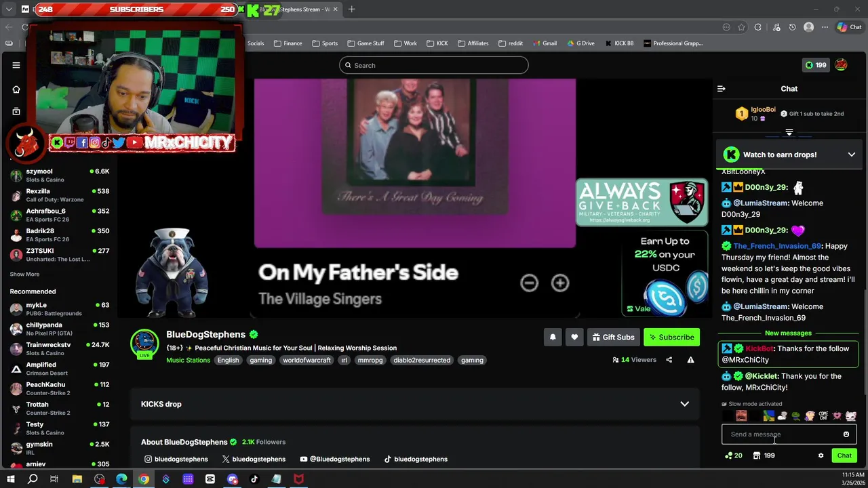The image size is (868, 488).
Task: Show more followed channels
Action: click(x=24, y=274)
